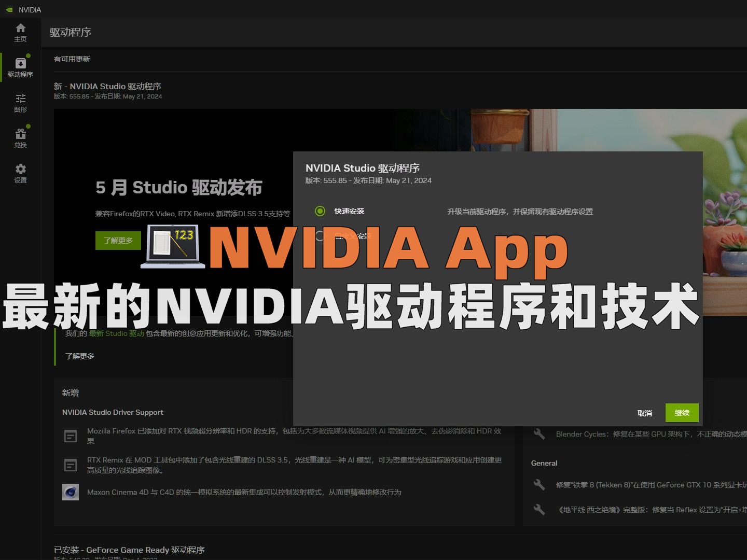Click the Maxon Cinema 4D release note text
Image resolution: width=747 pixels, height=560 pixels.
(x=244, y=492)
